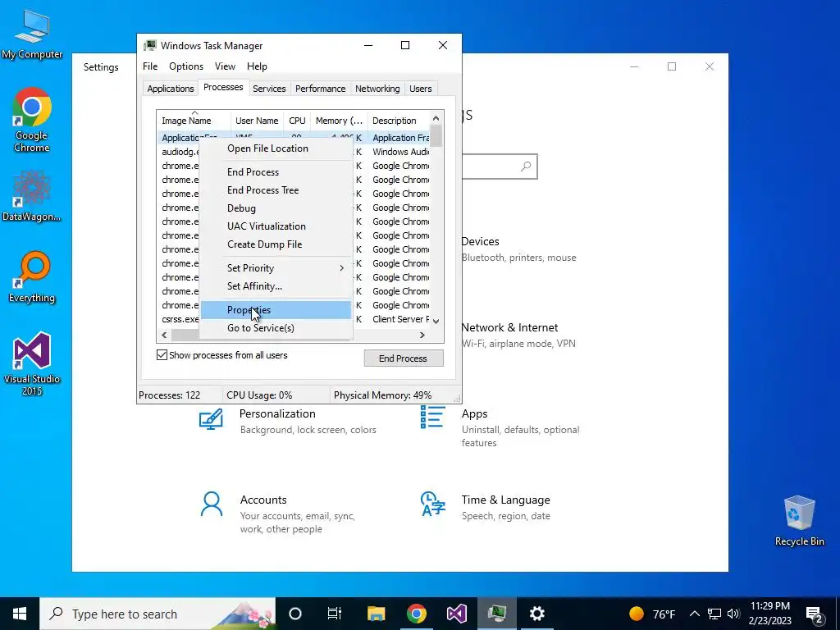Open File Explorer from the taskbar
This screenshot has height=630, width=840.
point(376,614)
